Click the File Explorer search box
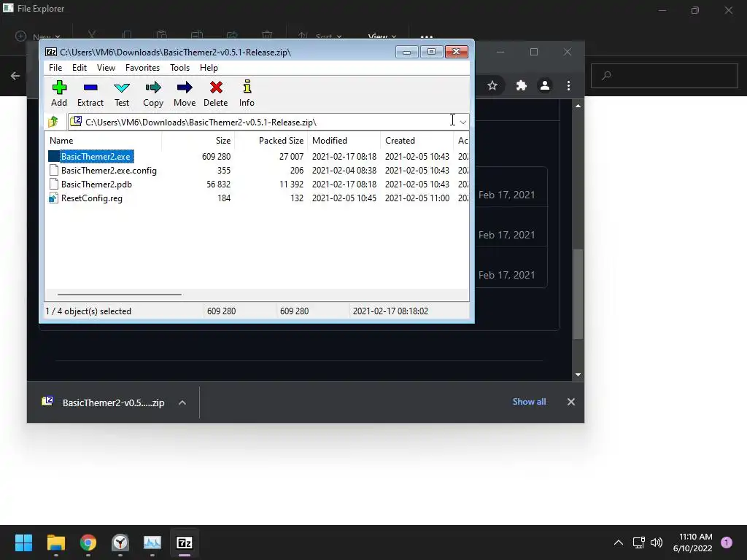Viewport: 747px width, 560px height. pyautogui.click(x=664, y=75)
